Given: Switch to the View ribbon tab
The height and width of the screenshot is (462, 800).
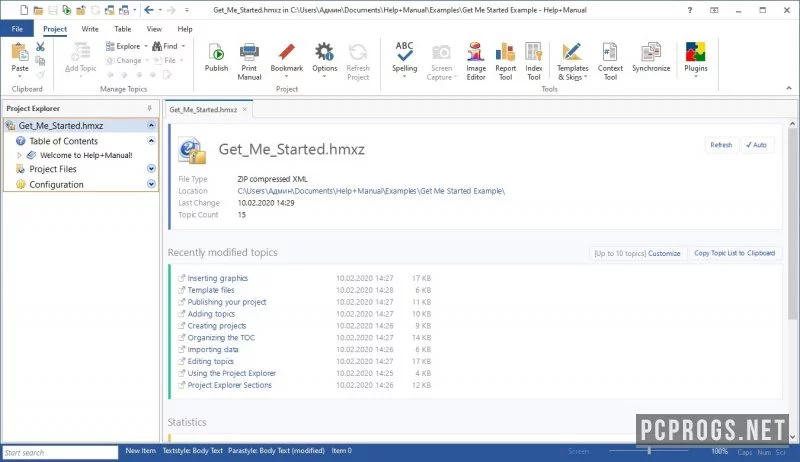Looking at the screenshot, I should 154,29.
